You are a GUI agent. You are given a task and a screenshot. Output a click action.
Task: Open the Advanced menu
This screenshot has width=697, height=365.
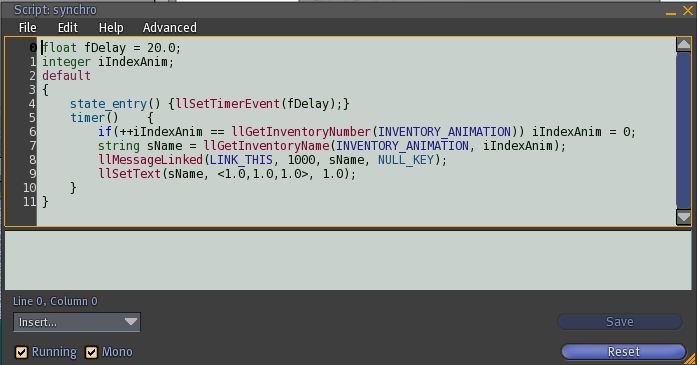point(170,28)
